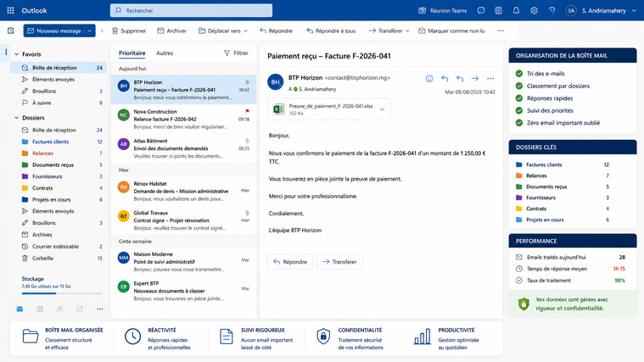This screenshot has width=644, height=362.
Task: Open more modules ellipsis in bottom bar
Action: (100, 309)
